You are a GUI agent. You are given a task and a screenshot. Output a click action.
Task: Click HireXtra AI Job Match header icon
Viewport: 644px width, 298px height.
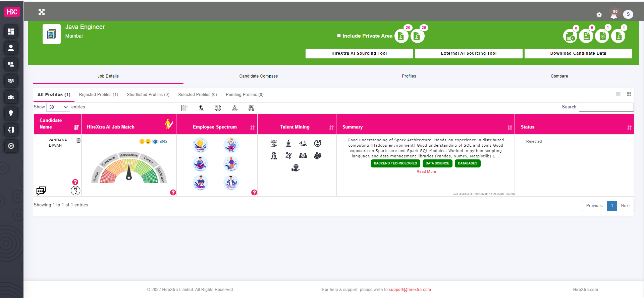coord(169,124)
